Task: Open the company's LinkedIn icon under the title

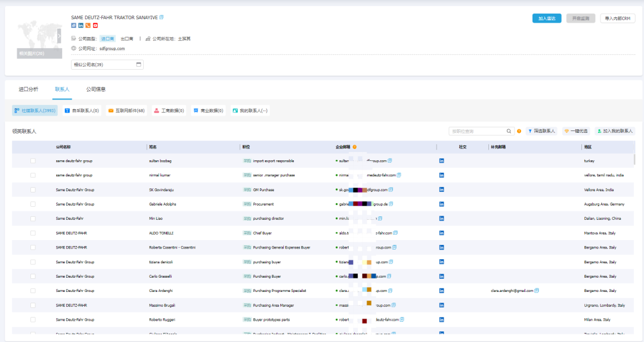Action: coord(80,26)
